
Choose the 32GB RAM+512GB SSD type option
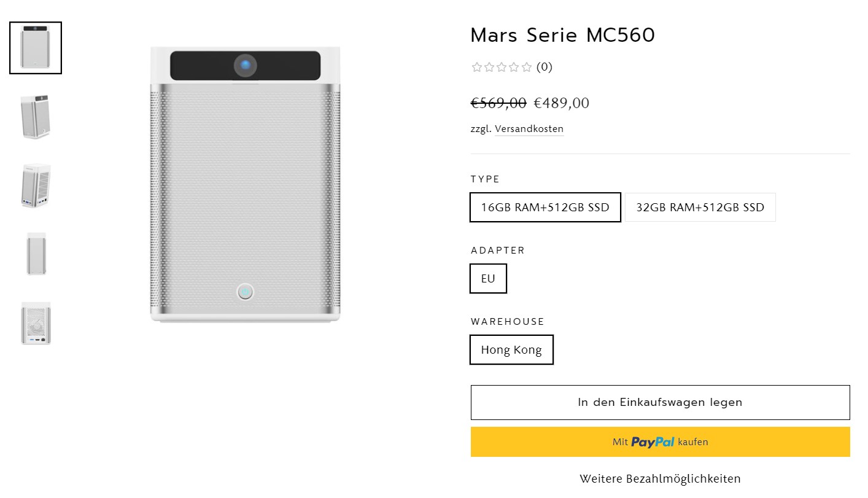(700, 208)
